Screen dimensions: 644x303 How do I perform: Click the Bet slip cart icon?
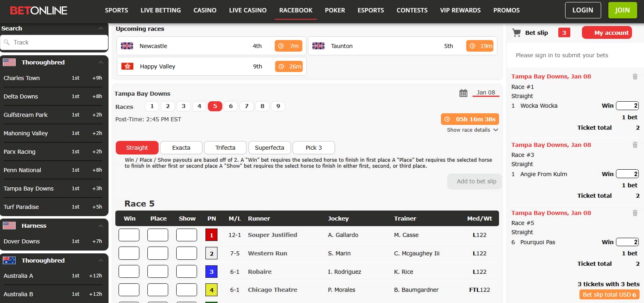(516, 33)
